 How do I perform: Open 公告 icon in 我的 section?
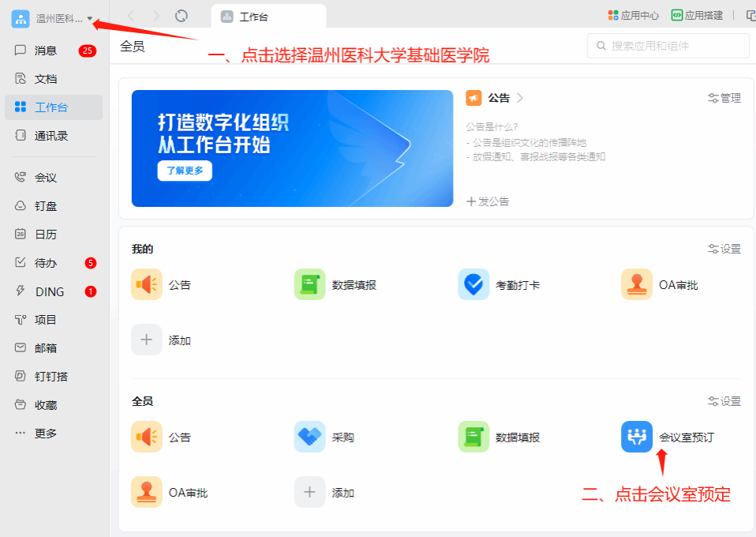pos(147,284)
